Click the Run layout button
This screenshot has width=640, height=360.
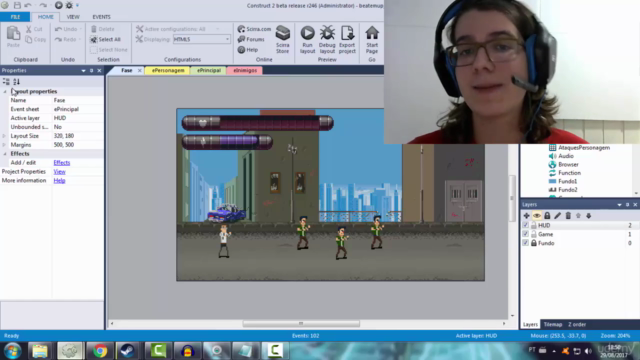click(307, 39)
